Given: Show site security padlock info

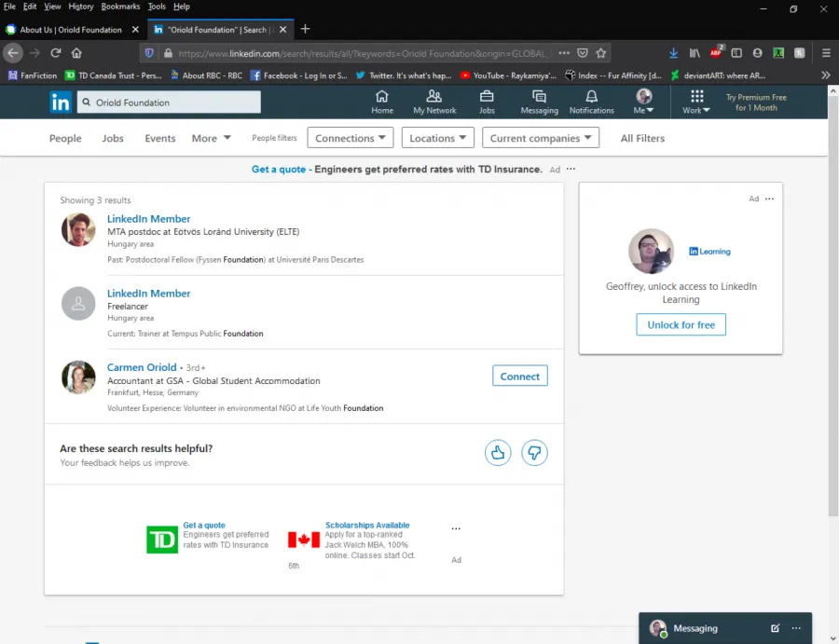Looking at the screenshot, I should tap(168, 53).
